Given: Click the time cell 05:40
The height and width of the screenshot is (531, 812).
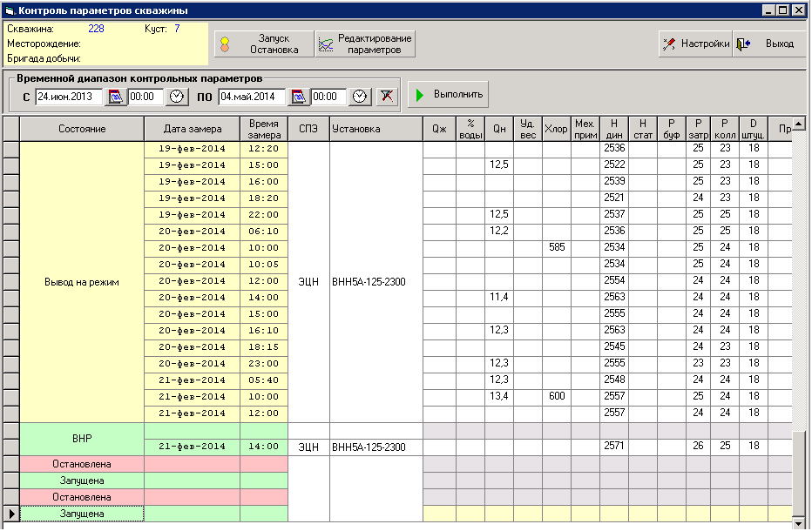Looking at the screenshot, I should point(264,380).
